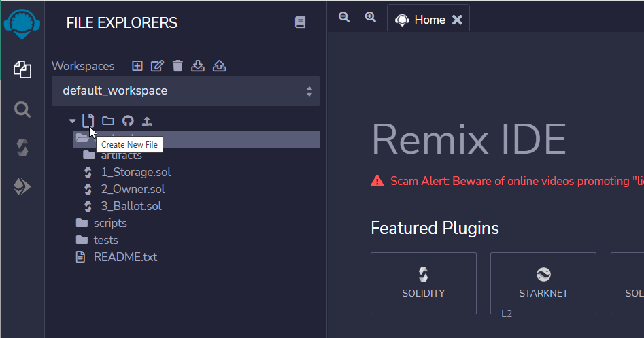Click the Scam Alert warning text
This screenshot has width=644, height=338.
coord(517,181)
